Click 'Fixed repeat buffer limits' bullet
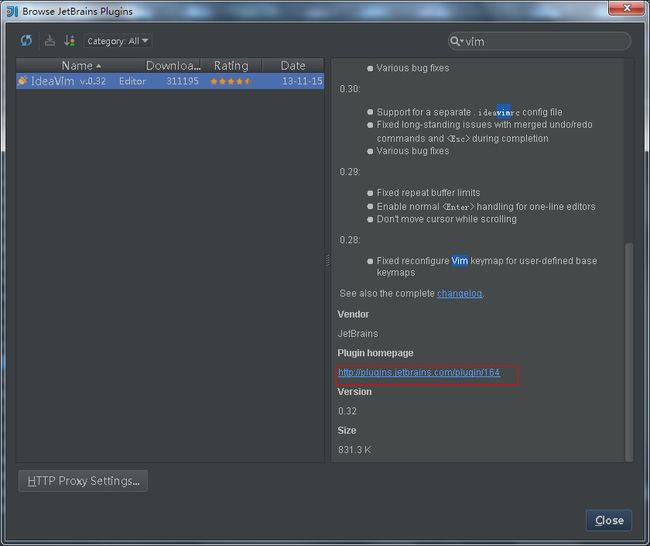 tap(428, 192)
